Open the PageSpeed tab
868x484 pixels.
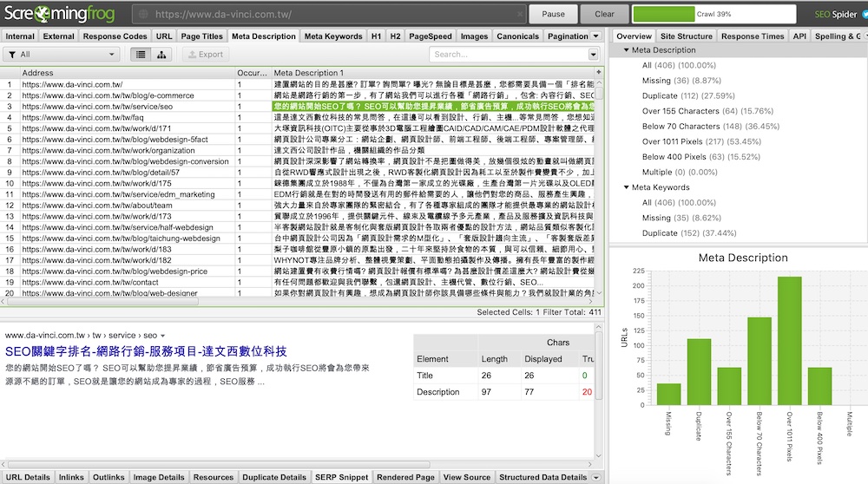click(x=431, y=36)
